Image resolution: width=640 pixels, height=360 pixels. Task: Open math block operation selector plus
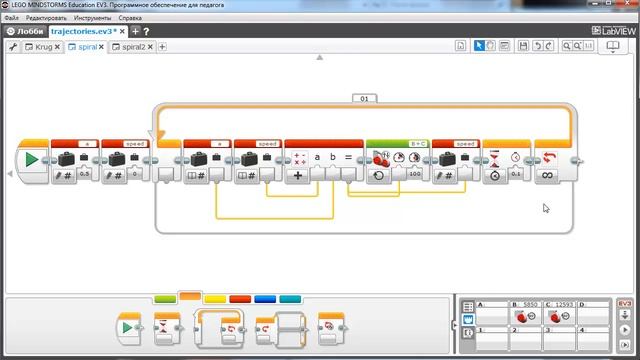point(298,176)
